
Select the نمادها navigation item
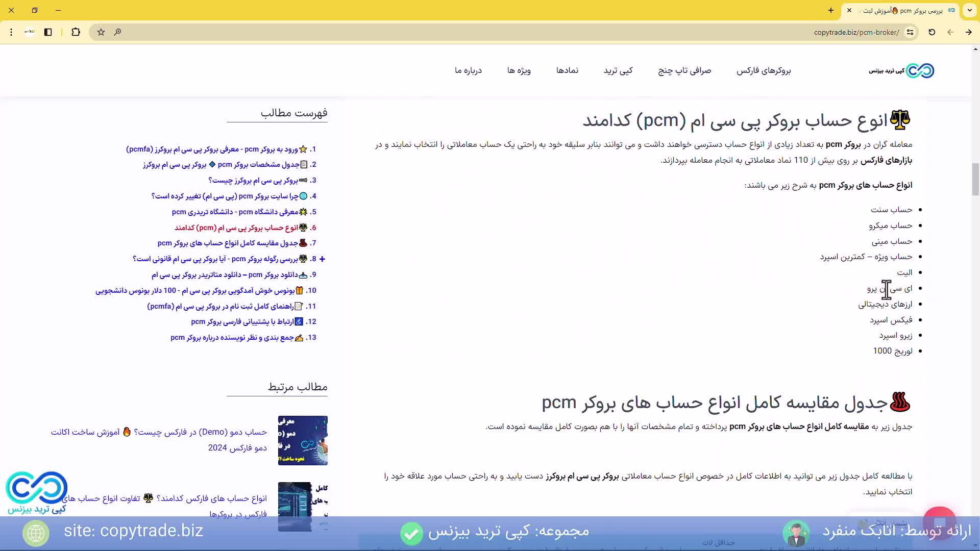pos(567,70)
